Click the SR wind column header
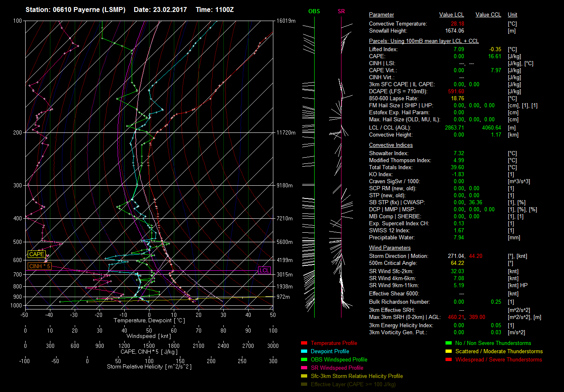564x392 pixels. [x=341, y=12]
